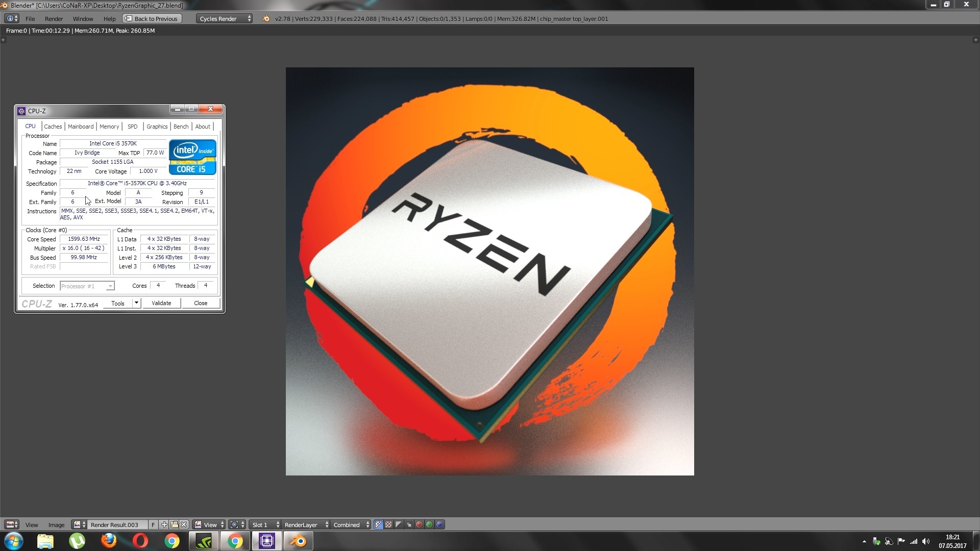
Task: Click the Intel Core i5 logo
Action: tap(193, 157)
